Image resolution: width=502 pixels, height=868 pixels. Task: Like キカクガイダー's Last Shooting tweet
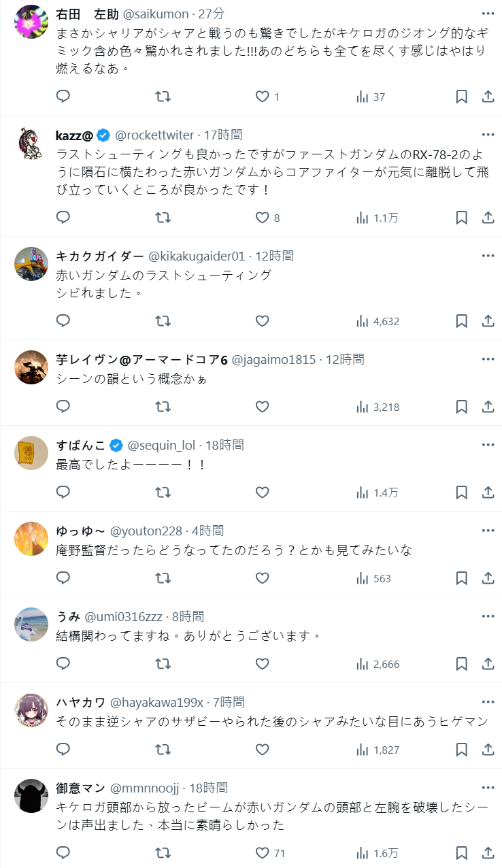pos(263,321)
